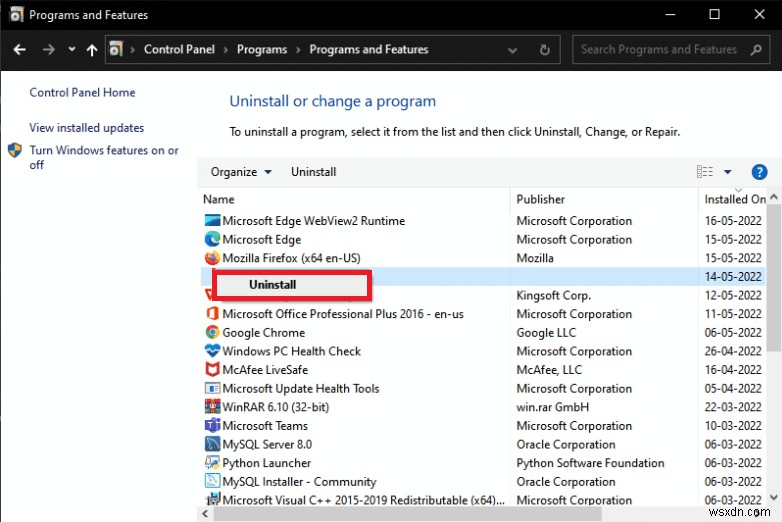The width and height of the screenshot is (782, 522).
Task: Click the McAfee LiveSafe program icon
Action: (212, 370)
